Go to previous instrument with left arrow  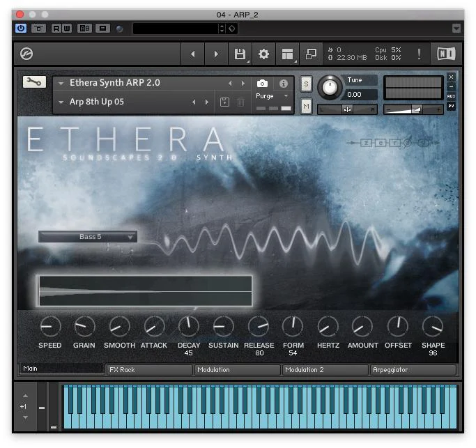coord(192,54)
